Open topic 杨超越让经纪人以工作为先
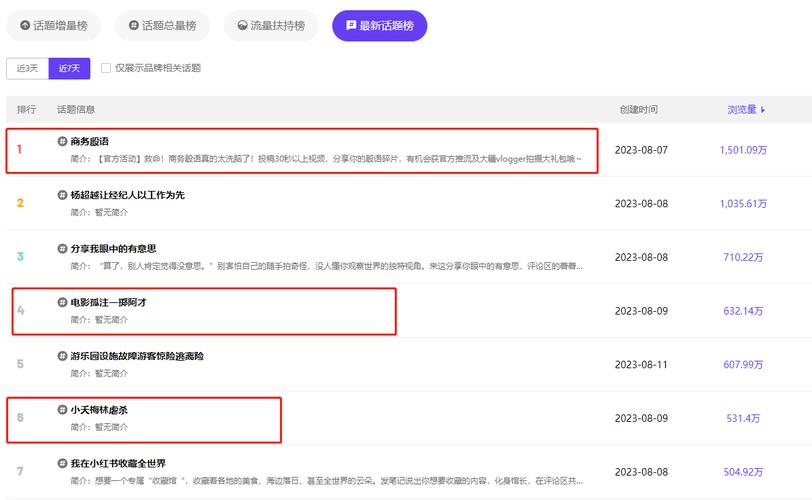Viewport: 812px width, 500px height. 127,195
